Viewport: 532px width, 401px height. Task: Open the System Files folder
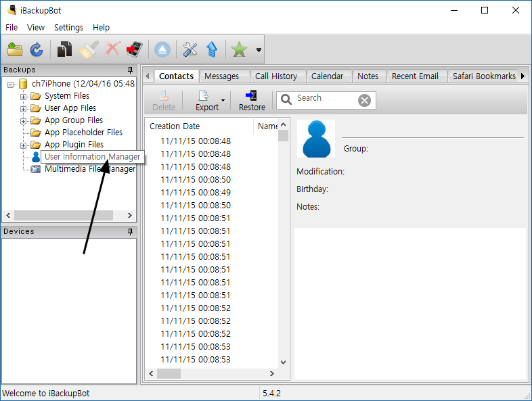[67, 96]
